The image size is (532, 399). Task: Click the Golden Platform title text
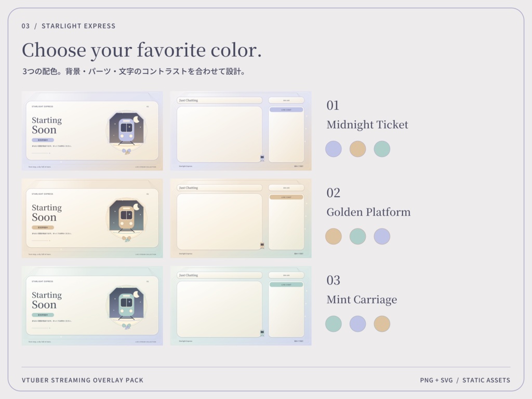tap(368, 212)
